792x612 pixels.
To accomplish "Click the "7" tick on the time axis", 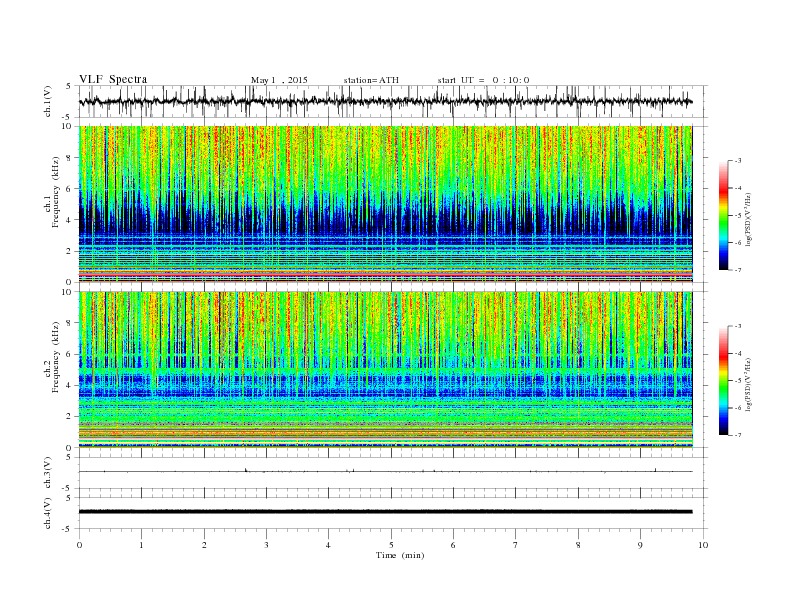I will click(x=516, y=545).
